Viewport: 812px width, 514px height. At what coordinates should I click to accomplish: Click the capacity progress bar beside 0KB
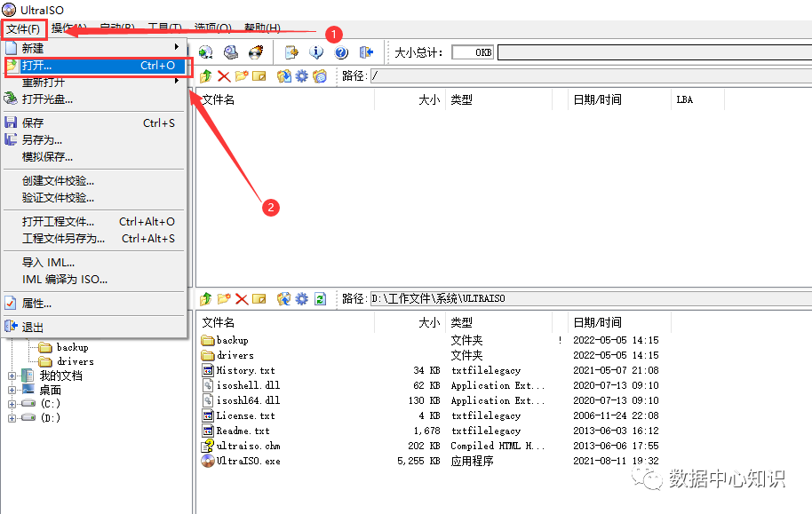point(655,52)
